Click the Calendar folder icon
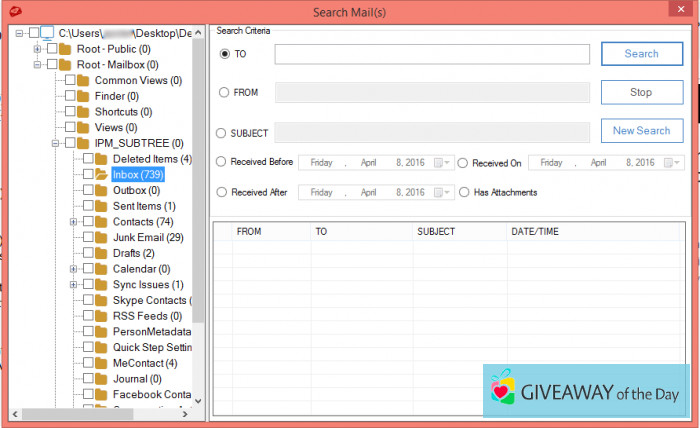 (x=101, y=269)
